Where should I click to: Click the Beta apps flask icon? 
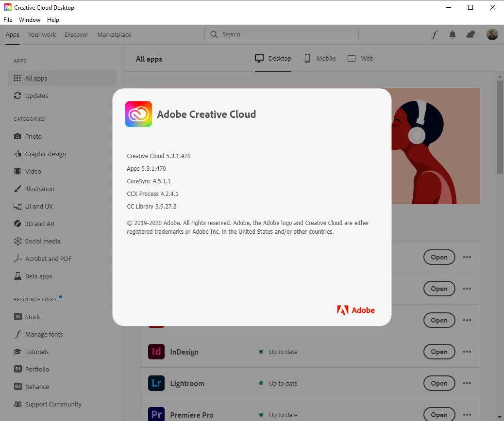[17, 276]
